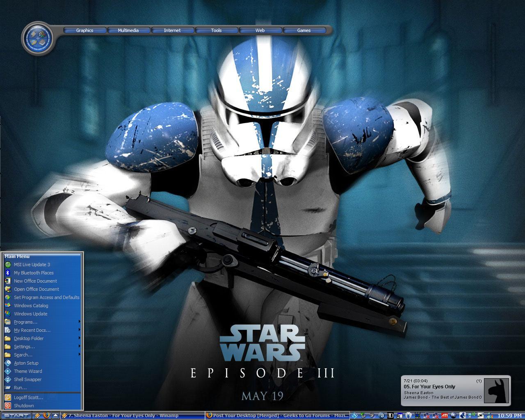Click 'Sheena Easton' artist text in popup
Image resolution: width=525 pixels, height=420 pixels.
coord(418,393)
